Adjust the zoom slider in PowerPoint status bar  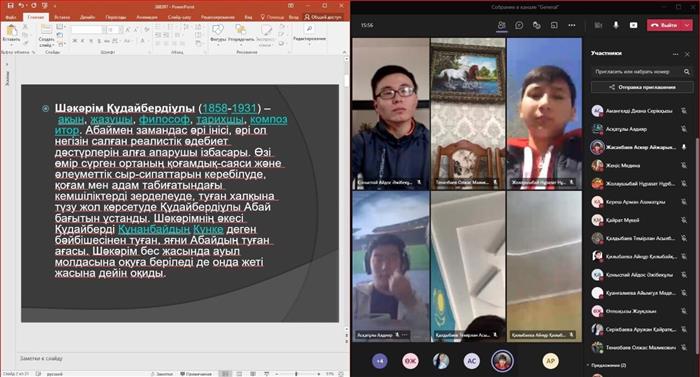click(297, 373)
